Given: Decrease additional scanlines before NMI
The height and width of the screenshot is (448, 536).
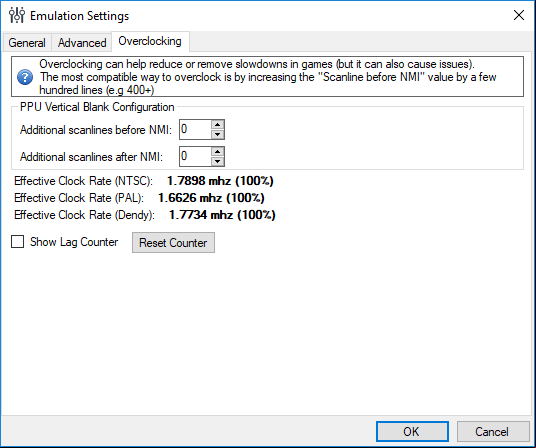Looking at the screenshot, I should (217, 134).
